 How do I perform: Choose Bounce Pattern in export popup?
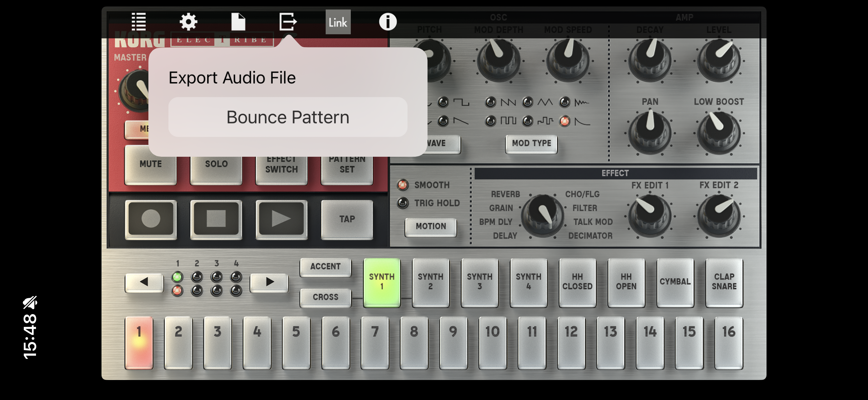tap(288, 117)
